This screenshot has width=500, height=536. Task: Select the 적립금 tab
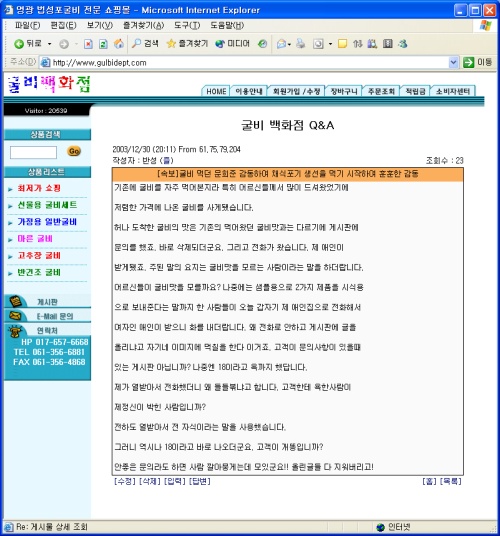[x=415, y=91]
